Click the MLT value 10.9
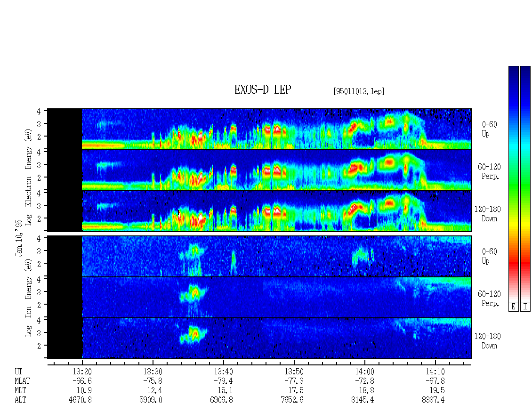The image size is (532, 412). (84, 391)
